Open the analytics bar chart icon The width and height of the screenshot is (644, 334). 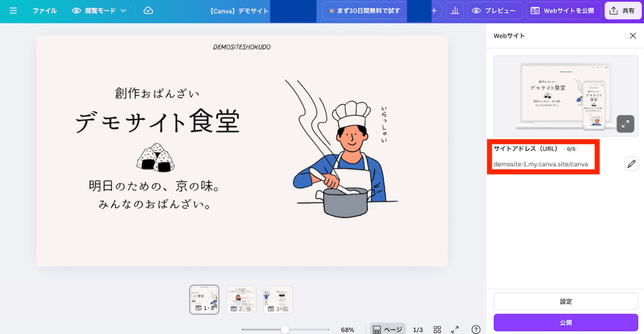tap(455, 11)
